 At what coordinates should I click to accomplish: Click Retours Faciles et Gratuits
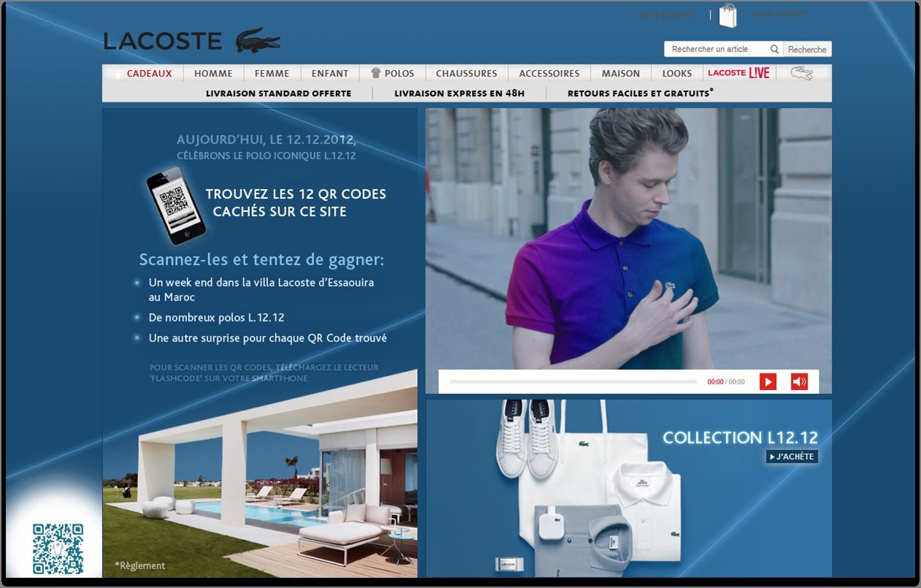point(641,93)
